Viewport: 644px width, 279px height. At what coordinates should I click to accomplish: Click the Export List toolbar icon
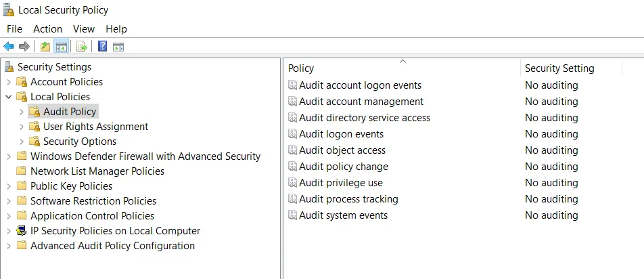(82, 47)
